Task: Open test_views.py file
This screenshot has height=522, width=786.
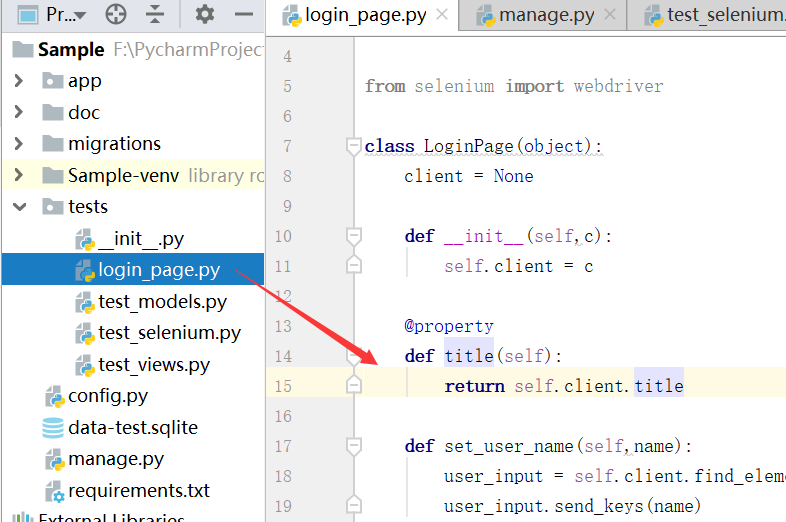Action: click(153, 365)
